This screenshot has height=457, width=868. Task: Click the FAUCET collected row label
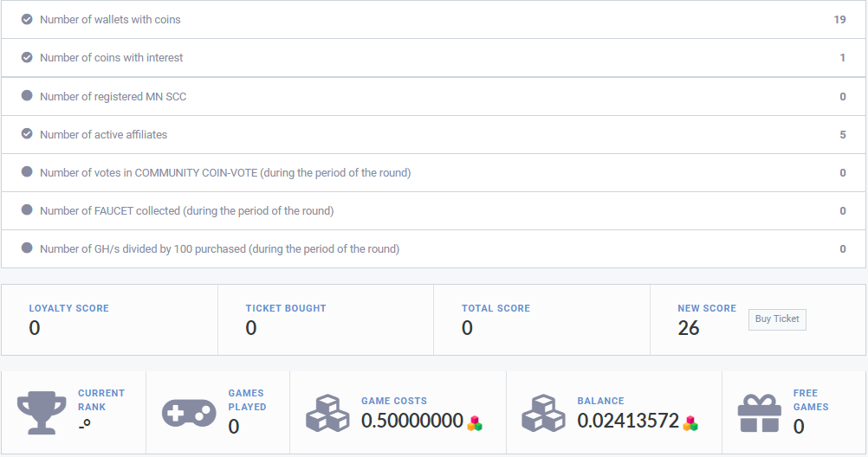tap(186, 210)
